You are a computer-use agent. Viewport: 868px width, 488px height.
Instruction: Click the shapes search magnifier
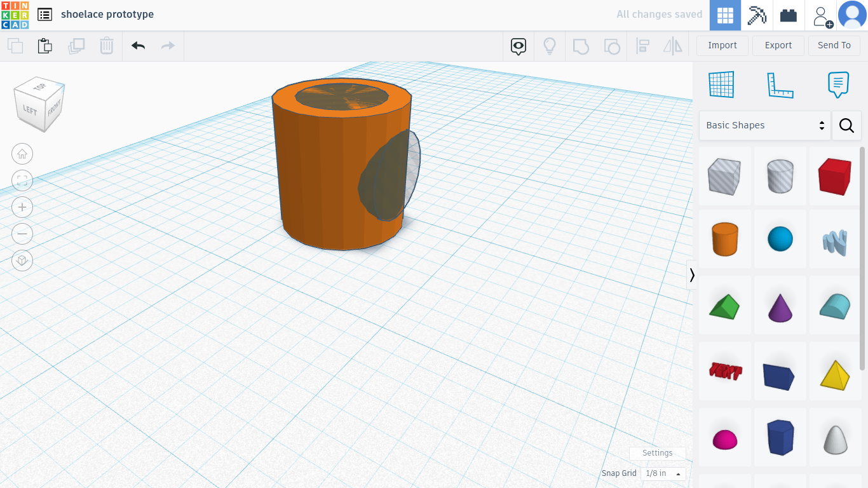point(846,125)
